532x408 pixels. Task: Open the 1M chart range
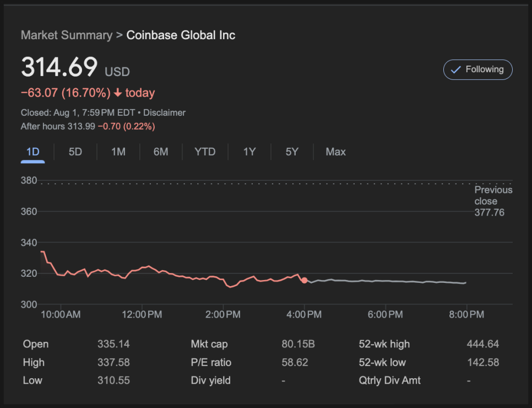click(118, 152)
